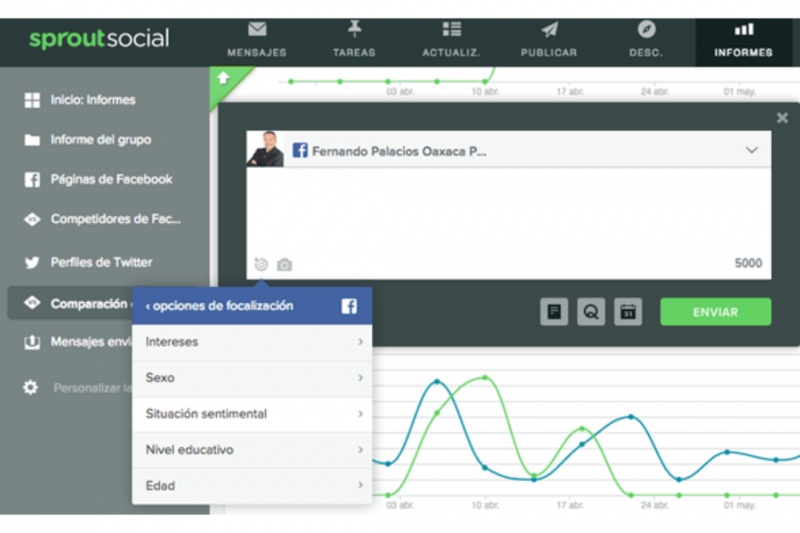Expand the Situación sentimental option
This screenshot has height=533, width=800.
coord(252,414)
